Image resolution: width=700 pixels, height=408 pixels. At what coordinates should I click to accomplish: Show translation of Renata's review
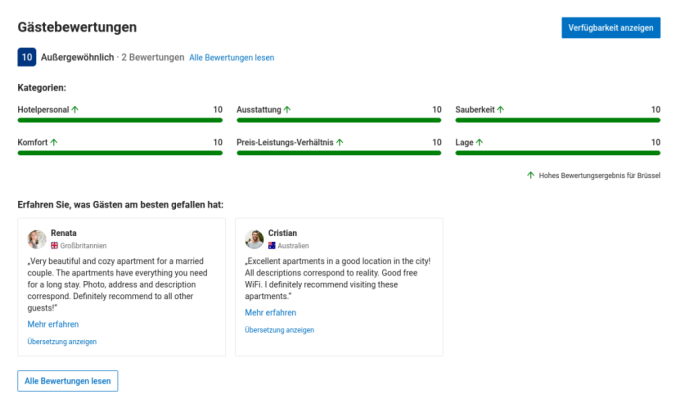click(62, 341)
